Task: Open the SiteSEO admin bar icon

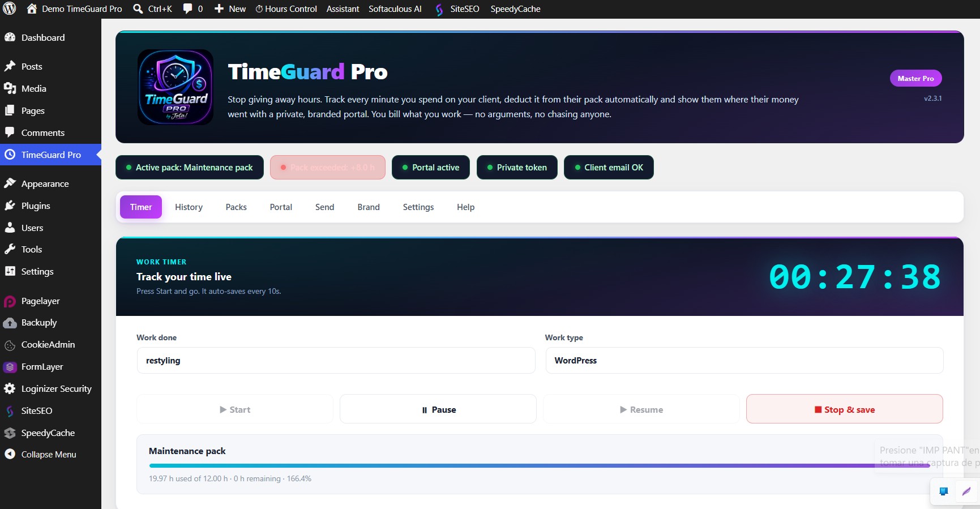Action: pos(439,9)
